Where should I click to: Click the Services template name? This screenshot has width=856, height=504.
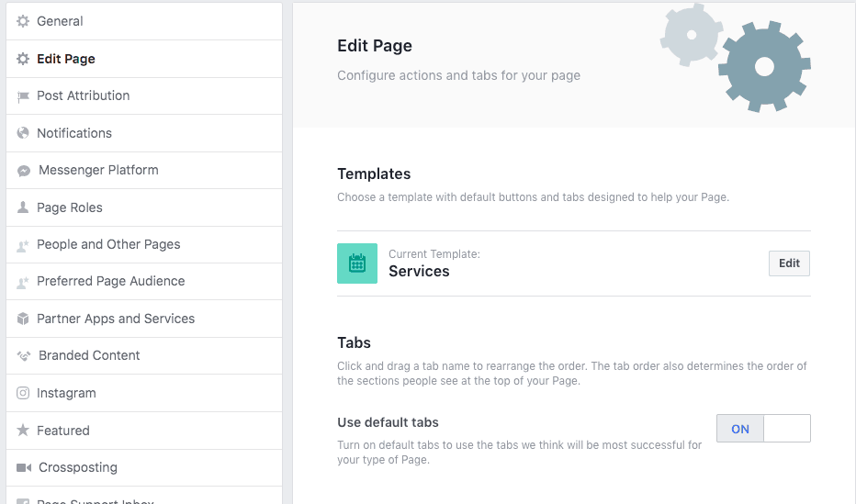coord(419,271)
